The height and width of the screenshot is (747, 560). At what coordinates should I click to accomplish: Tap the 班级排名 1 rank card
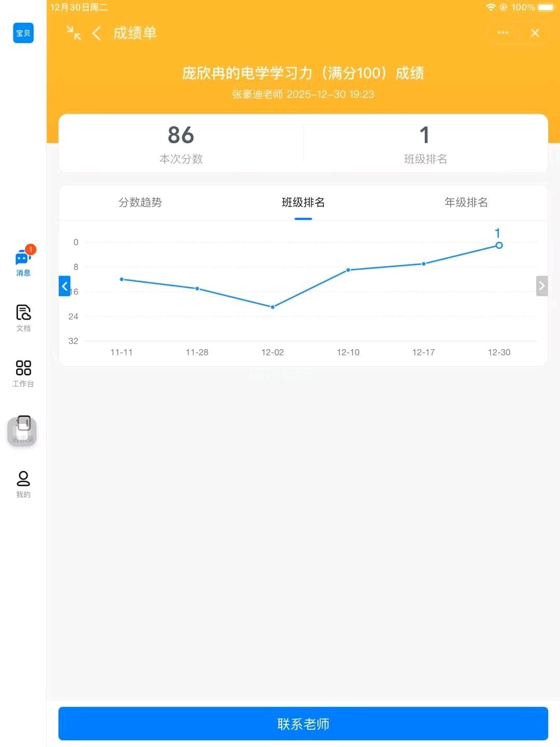tap(425, 144)
